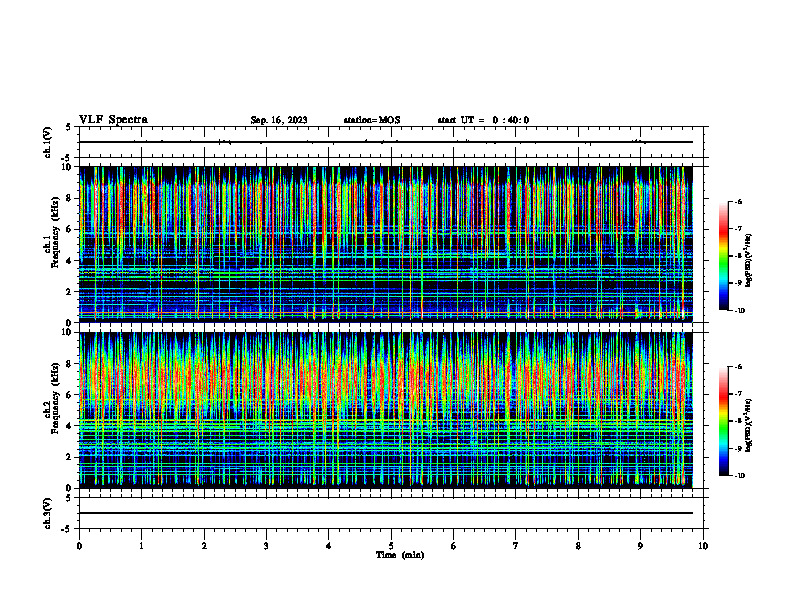Click the '8' kHz tick on ch.2 spectrogram
This screenshot has width=792, height=612.
[69, 364]
